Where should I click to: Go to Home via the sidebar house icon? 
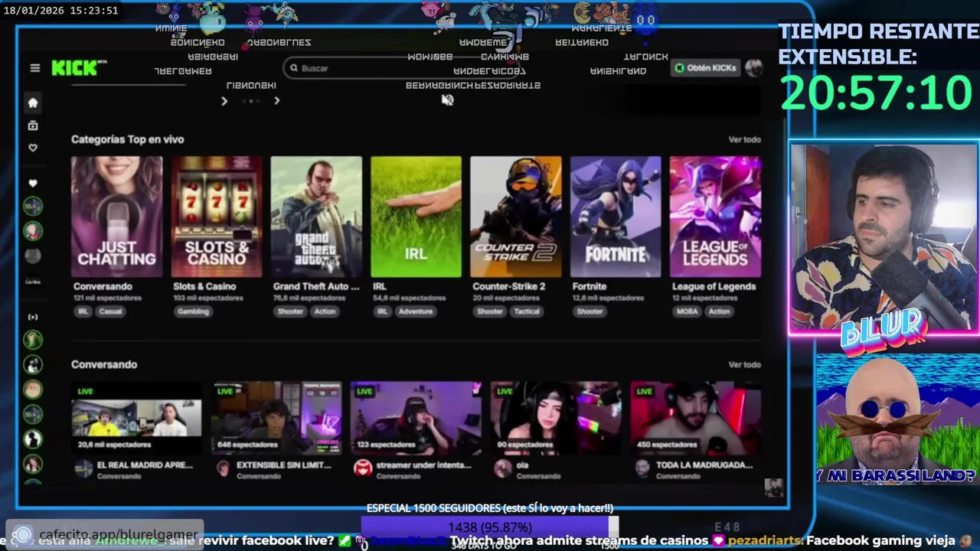32,103
